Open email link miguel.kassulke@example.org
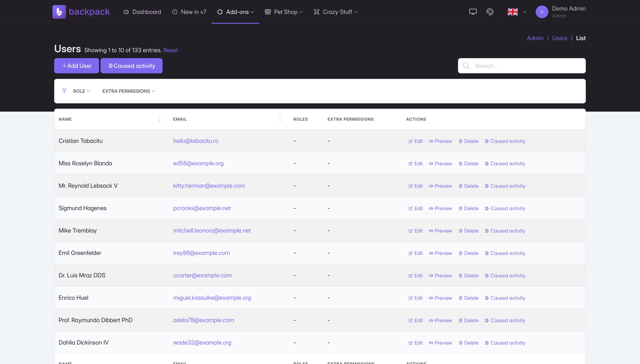640x364 pixels. click(212, 298)
